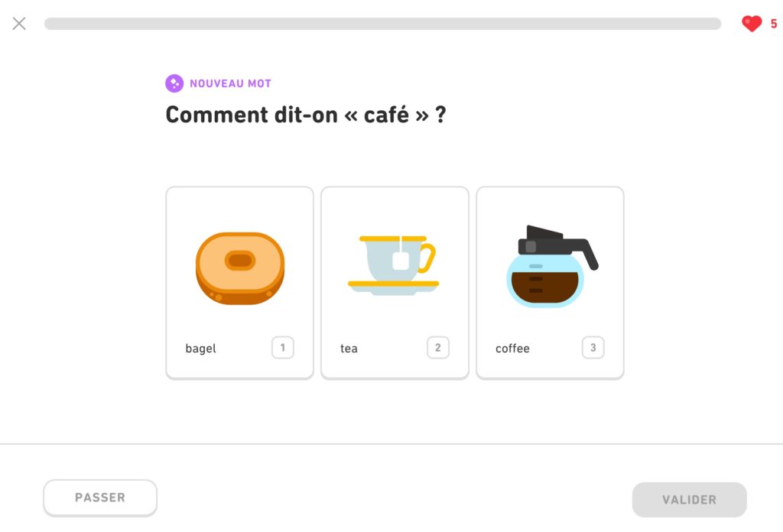
Task: Click the VALIDER button
Action: pyautogui.click(x=688, y=498)
